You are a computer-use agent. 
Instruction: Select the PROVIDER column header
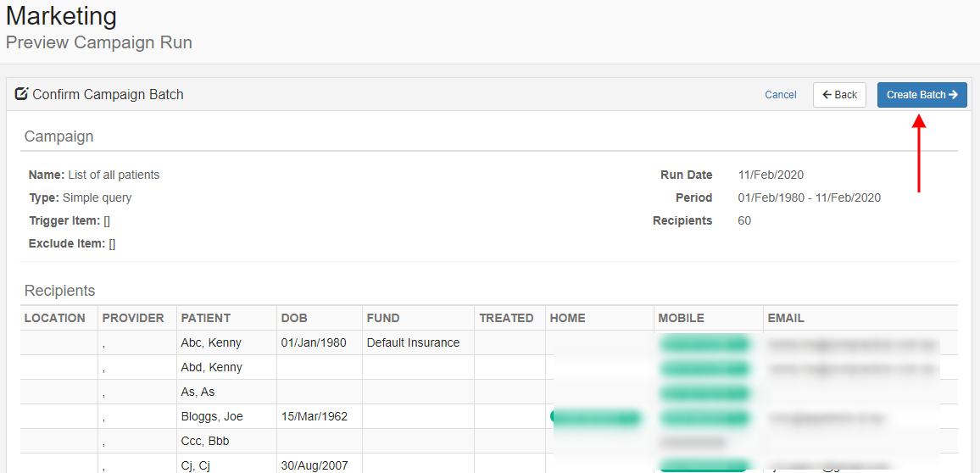click(x=133, y=318)
